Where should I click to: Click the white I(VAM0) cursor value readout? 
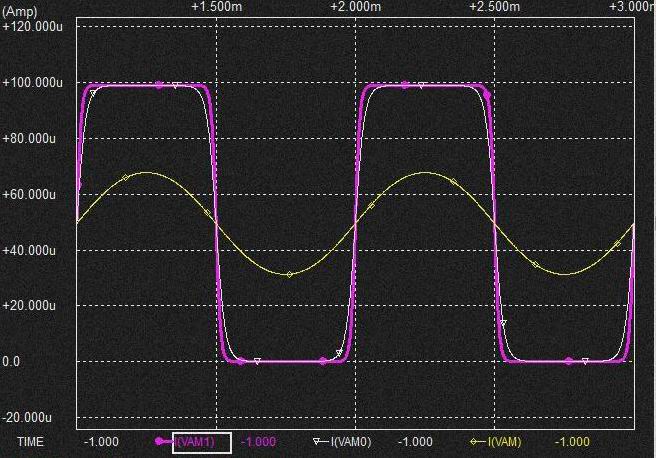point(416,442)
